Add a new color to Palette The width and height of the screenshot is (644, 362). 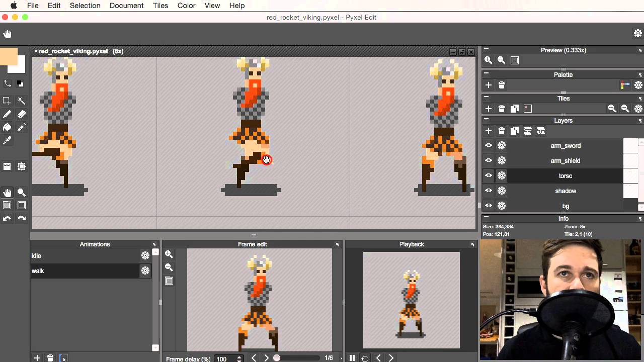coord(488,85)
